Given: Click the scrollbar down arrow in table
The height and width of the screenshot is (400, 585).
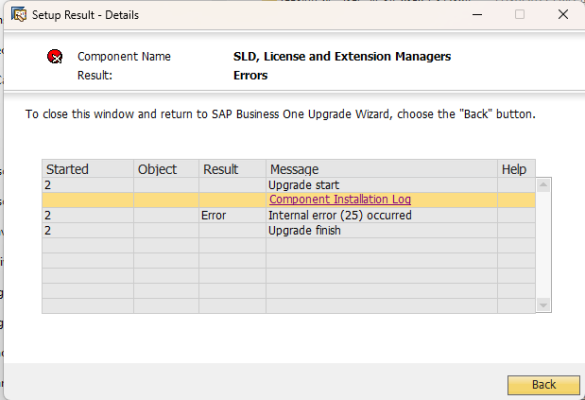Looking at the screenshot, I should point(543,305).
